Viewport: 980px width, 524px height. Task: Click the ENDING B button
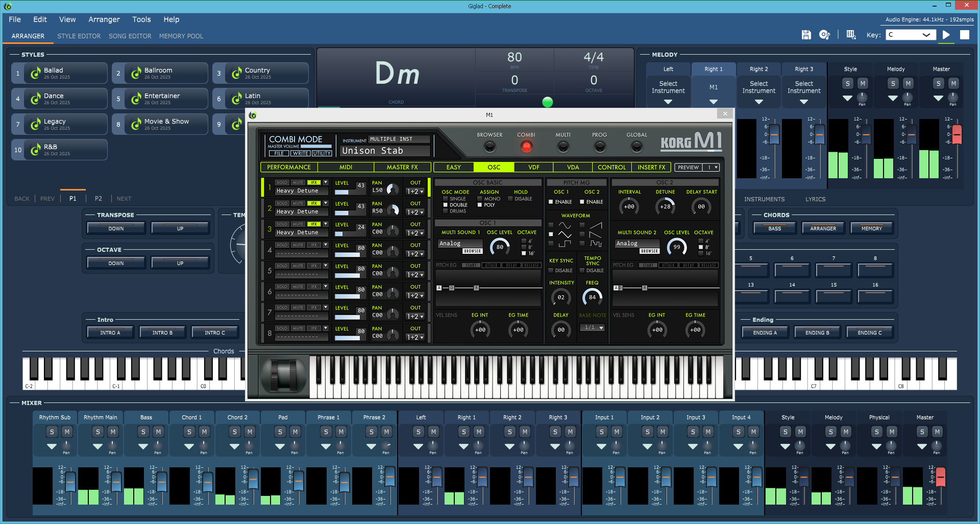click(x=817, y=332)
